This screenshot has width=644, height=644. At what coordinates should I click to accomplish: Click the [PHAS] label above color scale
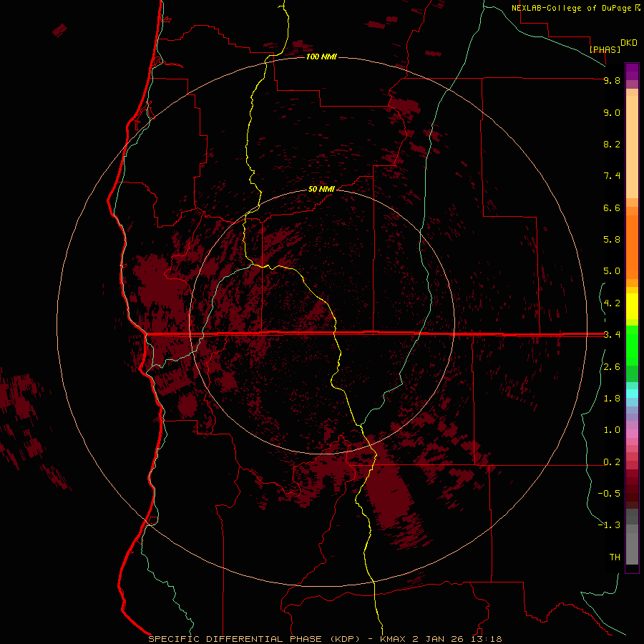[x=605, y=49]
